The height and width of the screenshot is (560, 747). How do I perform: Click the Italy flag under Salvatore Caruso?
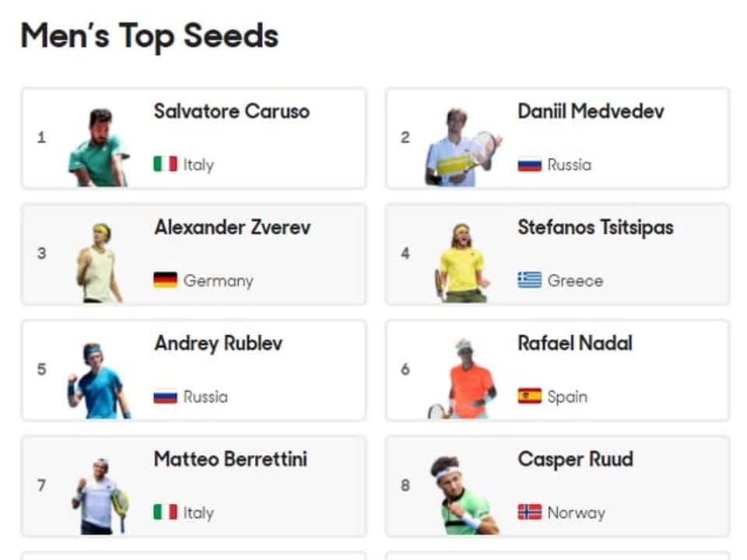pos(165,164)
